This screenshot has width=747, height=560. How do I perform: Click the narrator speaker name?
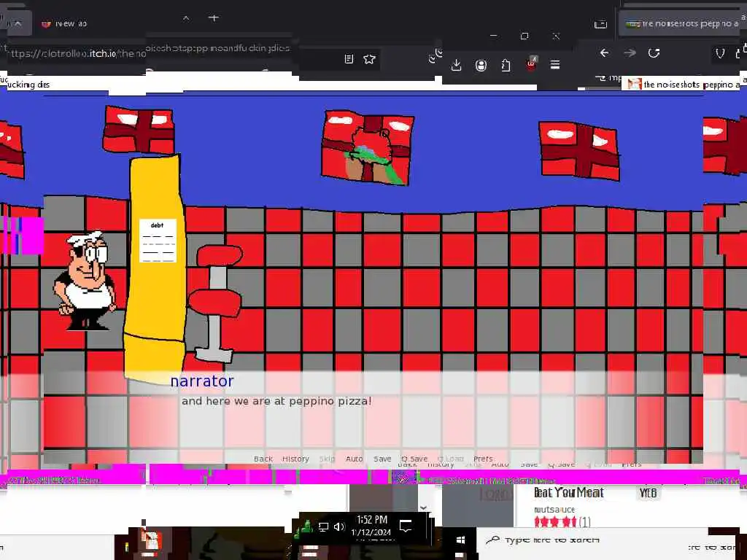tap(202, 381)
